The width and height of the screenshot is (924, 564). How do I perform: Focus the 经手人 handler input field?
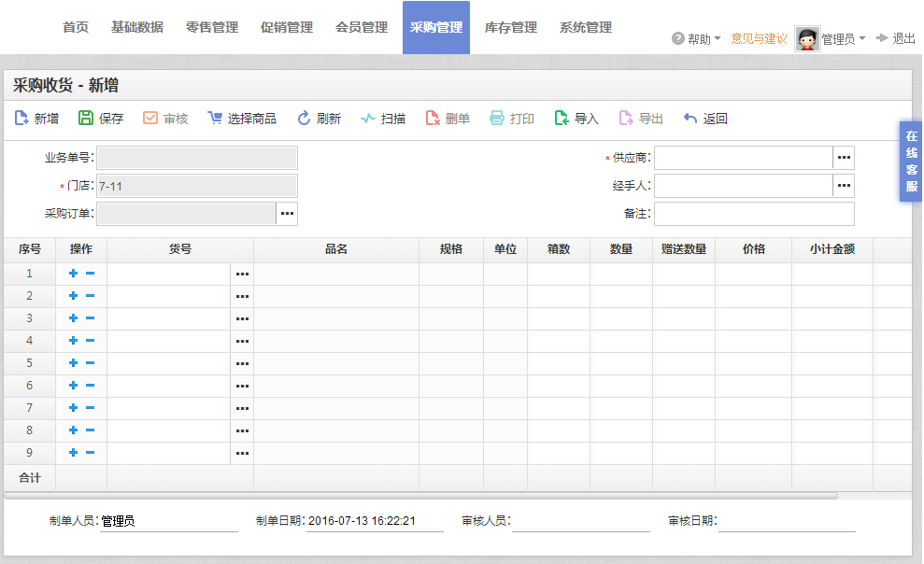[x=744, y=186]
